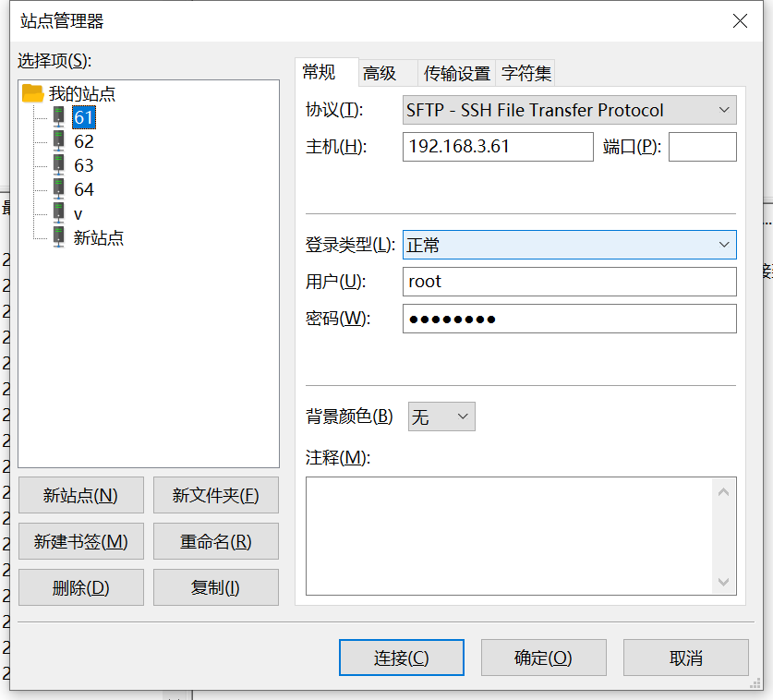Image resolution: width=773 pixels, height=700 pixels.
Task: Select the 我的站点 root folder label
Action: tap(82, 93)
